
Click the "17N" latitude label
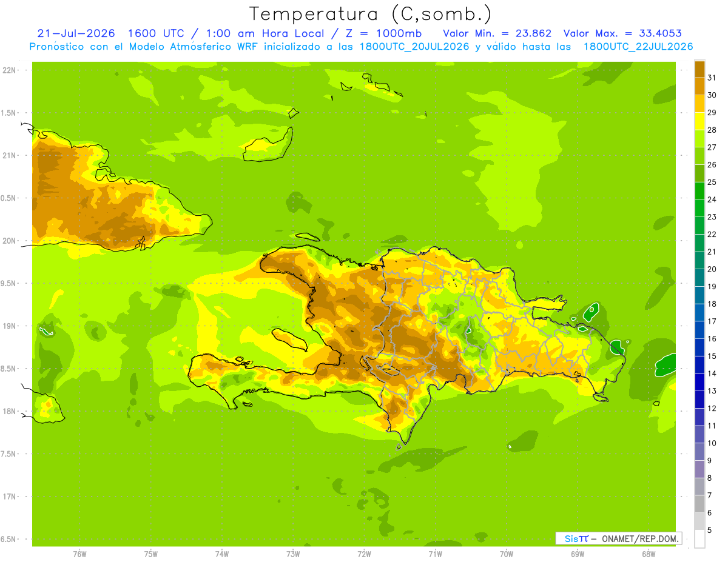tap(9, 497)
